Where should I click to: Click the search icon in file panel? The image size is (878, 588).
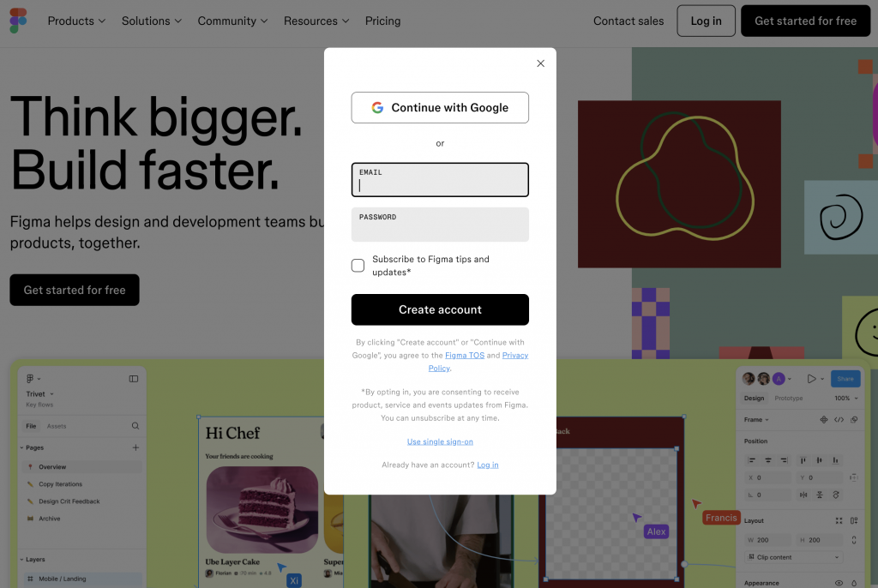point(135,426)
